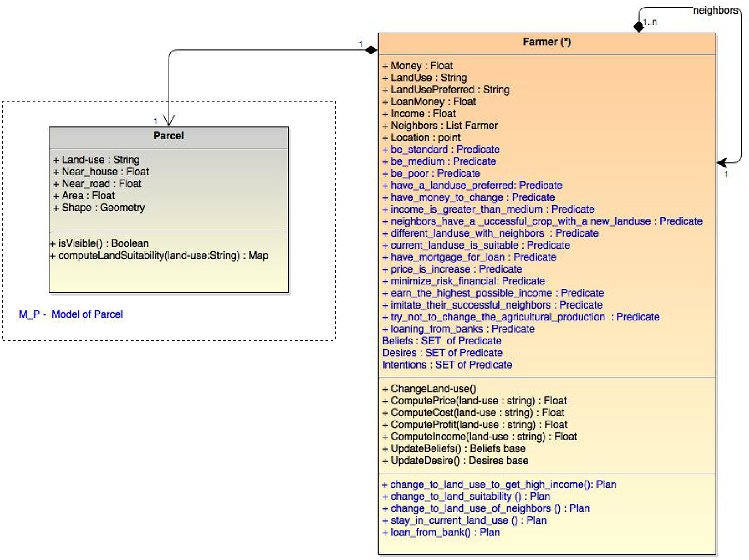Click the '1..n' multiplicity label

[650, 22]
